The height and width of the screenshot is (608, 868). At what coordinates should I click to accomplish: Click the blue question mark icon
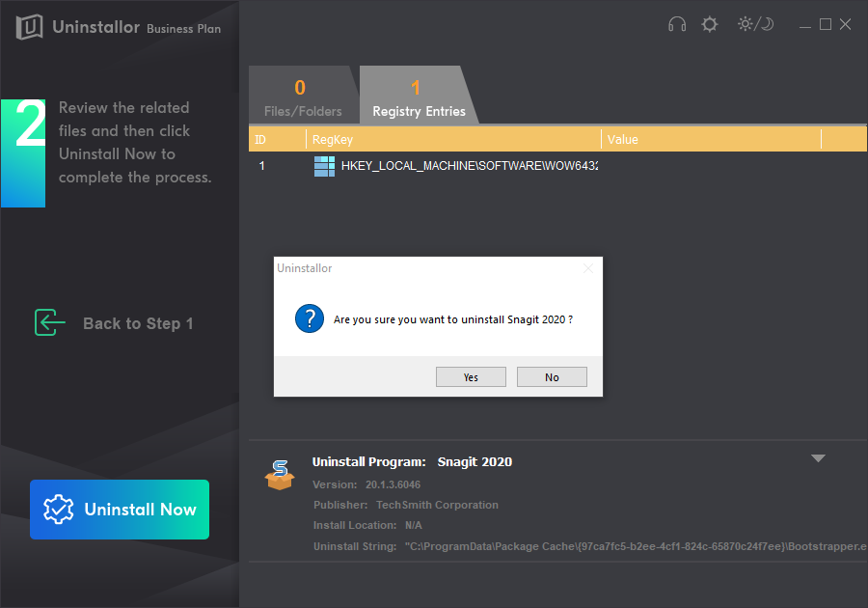pyautogui.click(x=310, y=318)
